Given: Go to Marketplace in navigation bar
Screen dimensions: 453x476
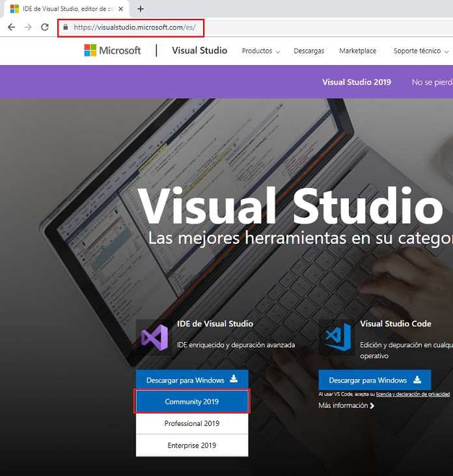Looking at the screenshot, I should coord(357,51).
